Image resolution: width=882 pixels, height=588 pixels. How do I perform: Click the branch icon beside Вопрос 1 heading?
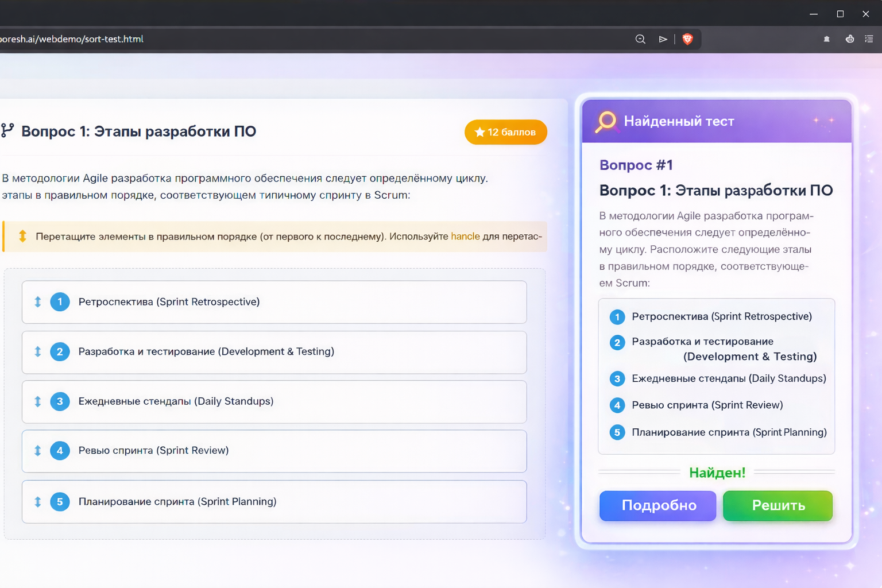[x=7, y=131]
